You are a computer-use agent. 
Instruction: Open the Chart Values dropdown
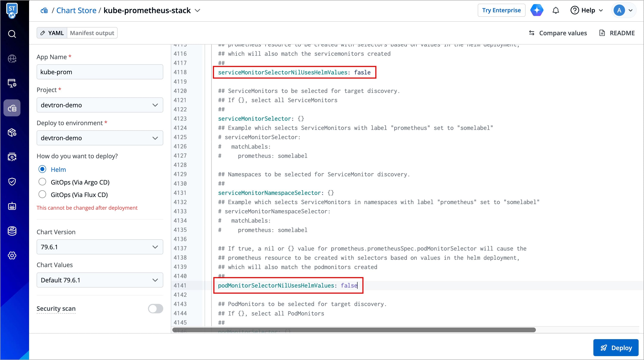(x=100, y=280)
